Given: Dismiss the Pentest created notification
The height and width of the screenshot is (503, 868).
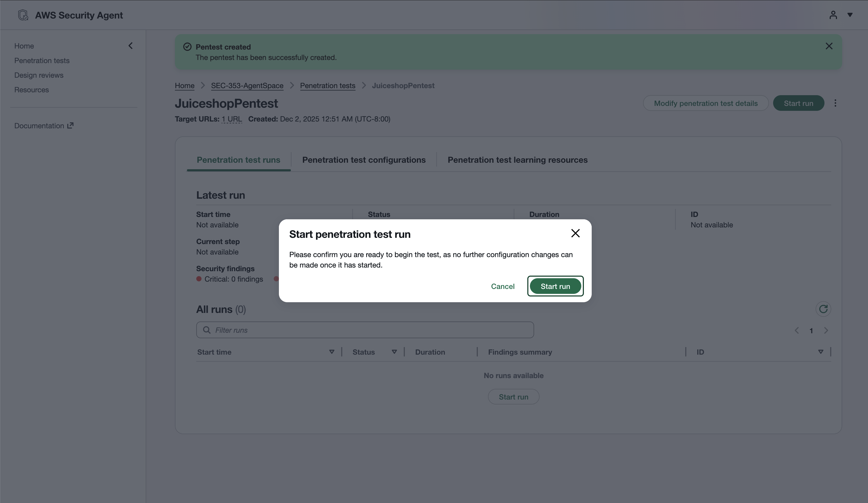Looking at the screenshot, I should point(829,46).
